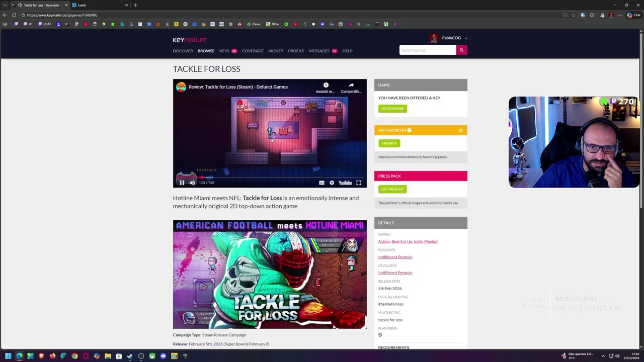The height and width of the screenshot is (362, 644).
Task: Open Discord from the taskbar
Action: (x=163, y=356)
